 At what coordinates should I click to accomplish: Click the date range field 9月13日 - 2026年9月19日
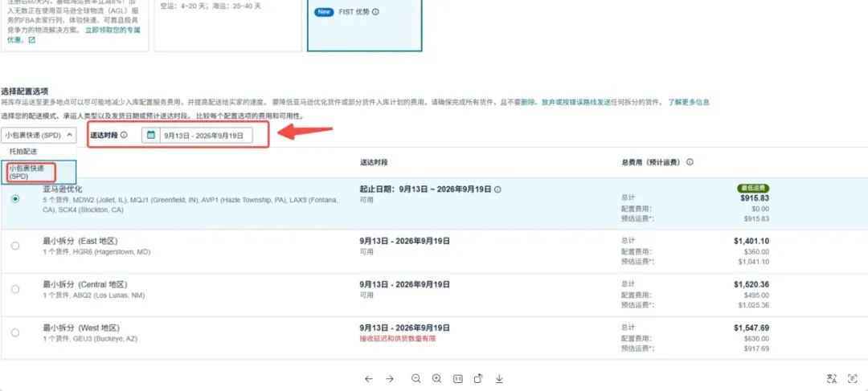click(205, 135)
